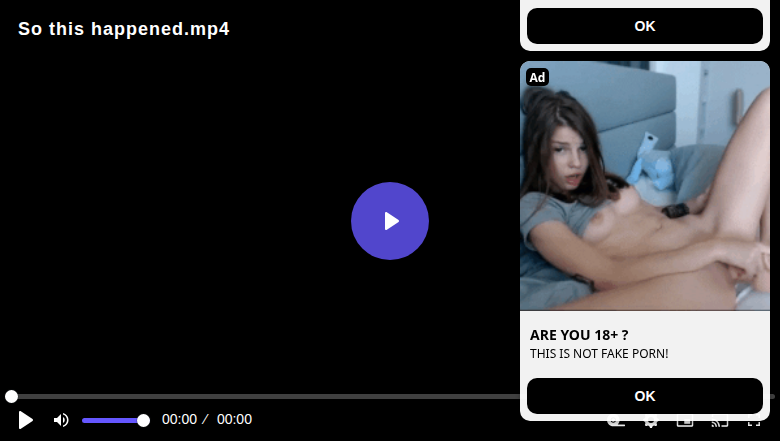Click the 'So this happened.mp4' video title

pos(124,29)
